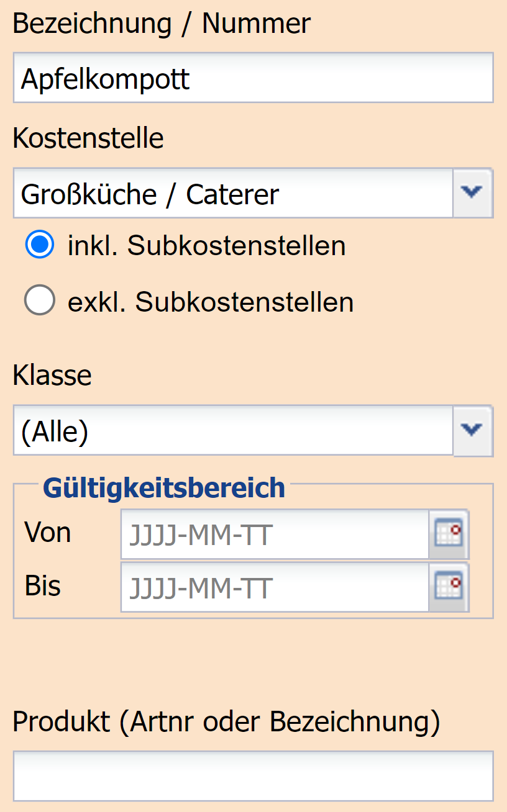Open the calendar picker for Bis date
This screenshot has height=812, width=507.
[x=449, y=587]
